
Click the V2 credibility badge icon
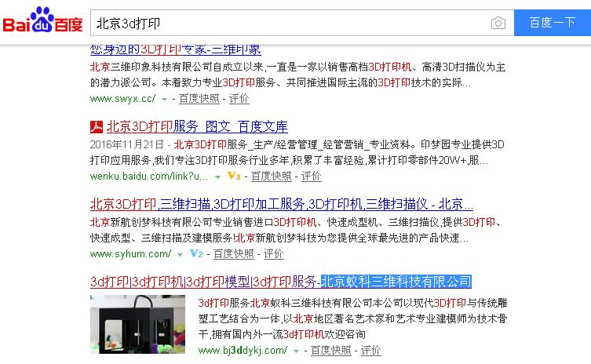[195, 253]
